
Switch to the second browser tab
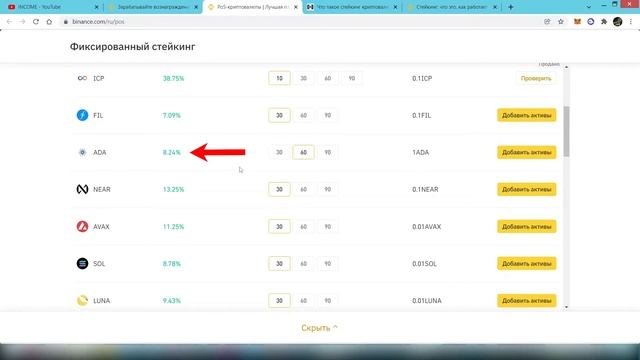[153, 7]
